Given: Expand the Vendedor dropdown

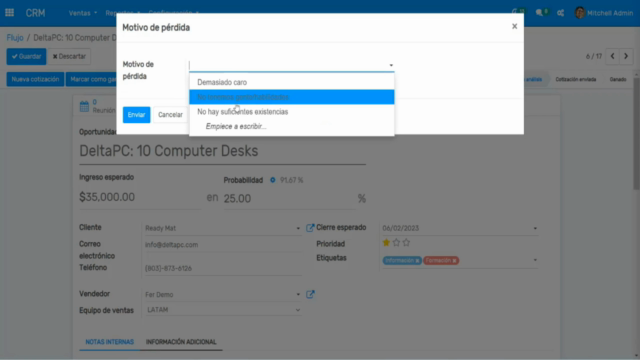Looking at the screenshot, I should [x=298, y=295].
